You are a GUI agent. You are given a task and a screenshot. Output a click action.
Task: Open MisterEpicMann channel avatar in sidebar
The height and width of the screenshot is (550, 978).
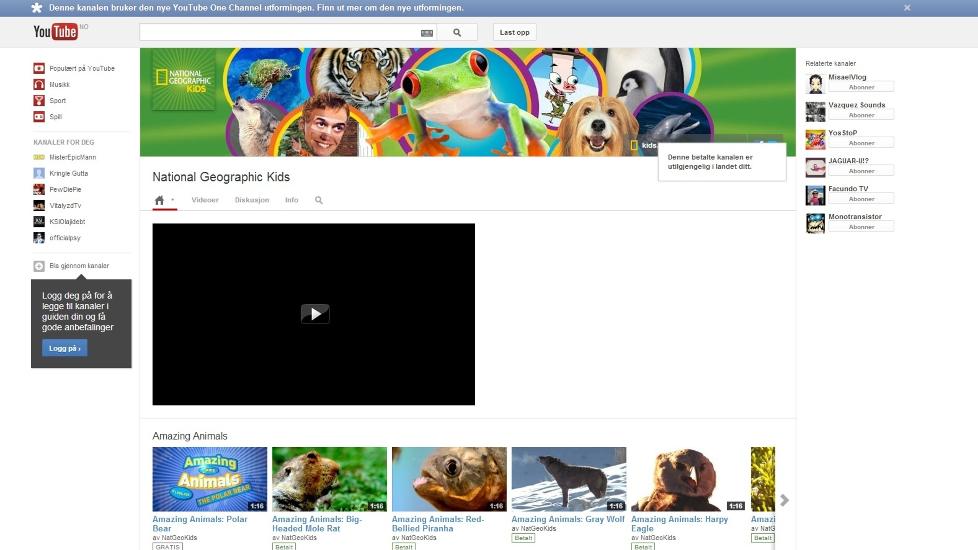(x=39, y=157)
